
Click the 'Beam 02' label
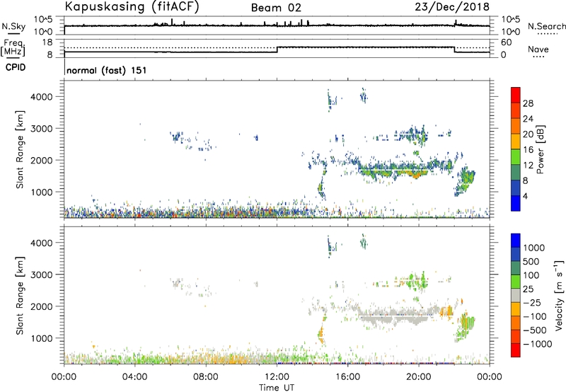[276, 8]
